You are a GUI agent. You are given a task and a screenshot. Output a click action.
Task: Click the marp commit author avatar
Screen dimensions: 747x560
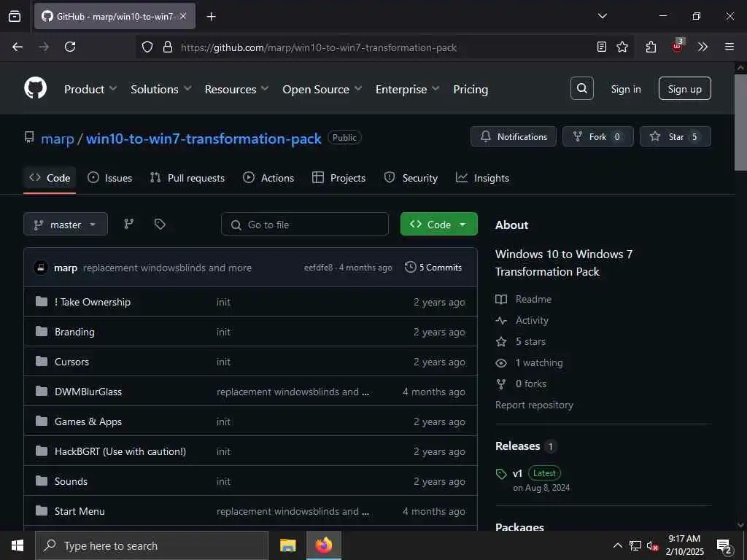pyautogui.click(x=41, y=268)
